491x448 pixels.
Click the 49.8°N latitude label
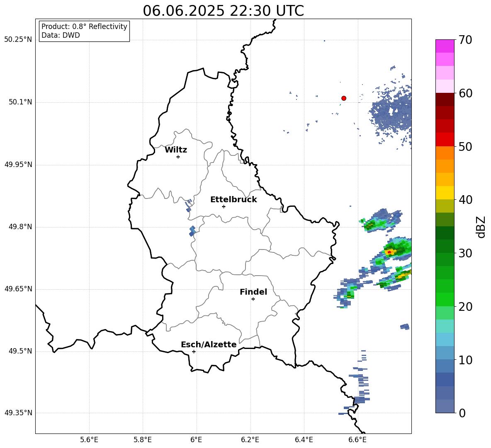[x=20, y=227]
